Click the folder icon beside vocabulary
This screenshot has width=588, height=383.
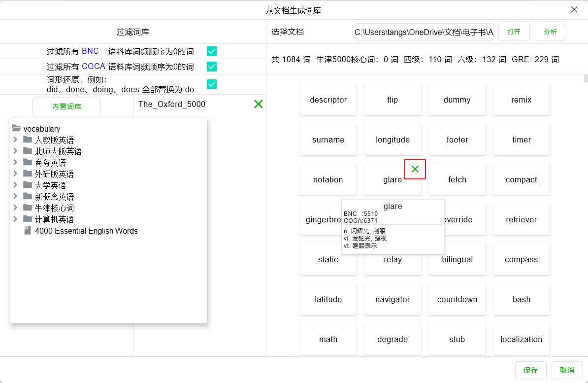[16, 129]
